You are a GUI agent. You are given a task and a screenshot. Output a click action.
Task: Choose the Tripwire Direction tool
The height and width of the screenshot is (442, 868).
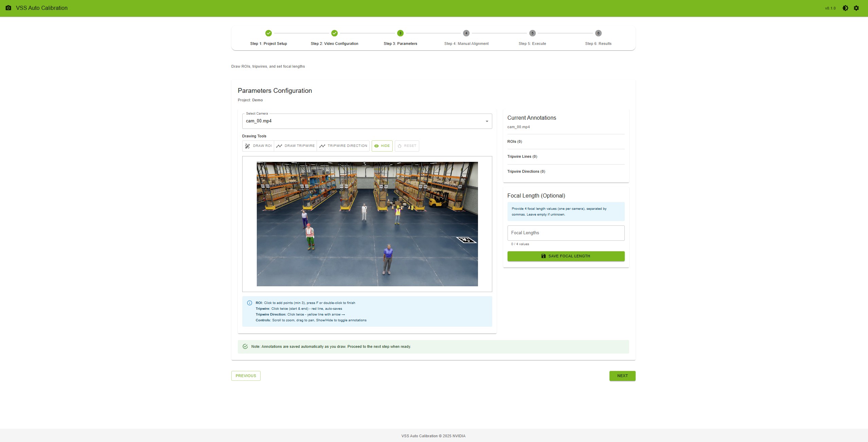coord(343,146)
